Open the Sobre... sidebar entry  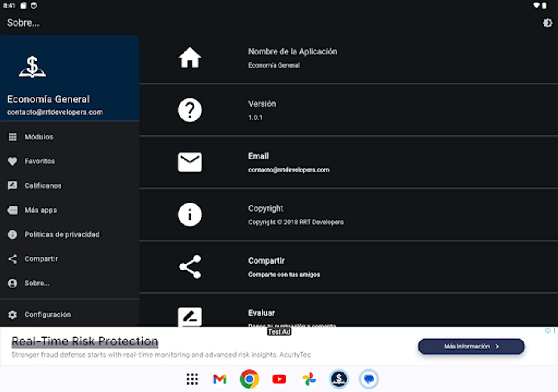pyautogui.click(x=37, y=283)
